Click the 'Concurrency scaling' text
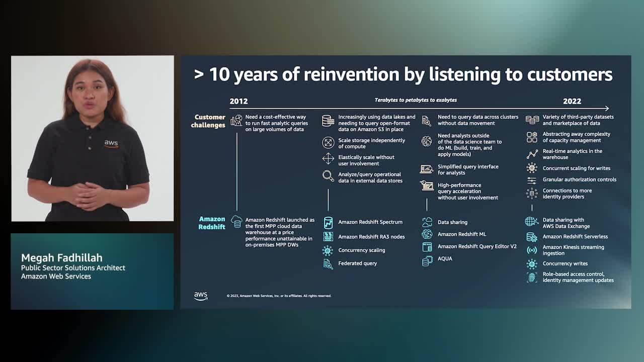 pyautogui.click(x=362, y=250)
